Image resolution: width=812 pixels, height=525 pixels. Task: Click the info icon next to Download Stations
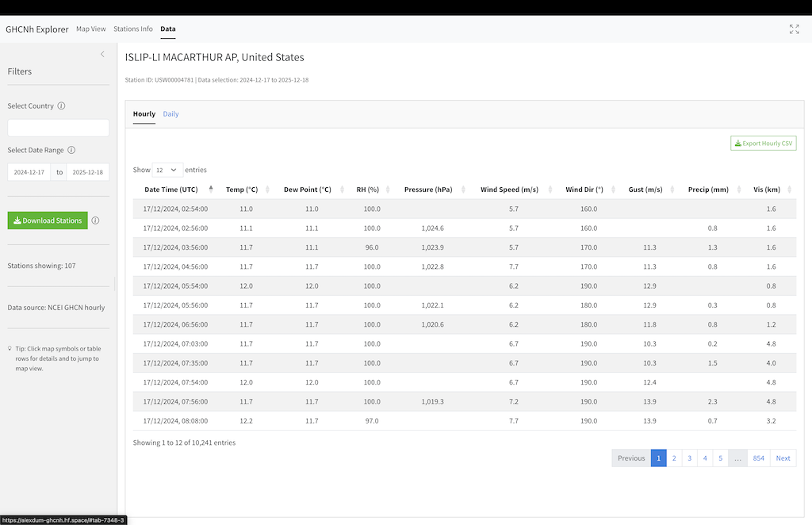pyautogui.click(x=95, y=220)
